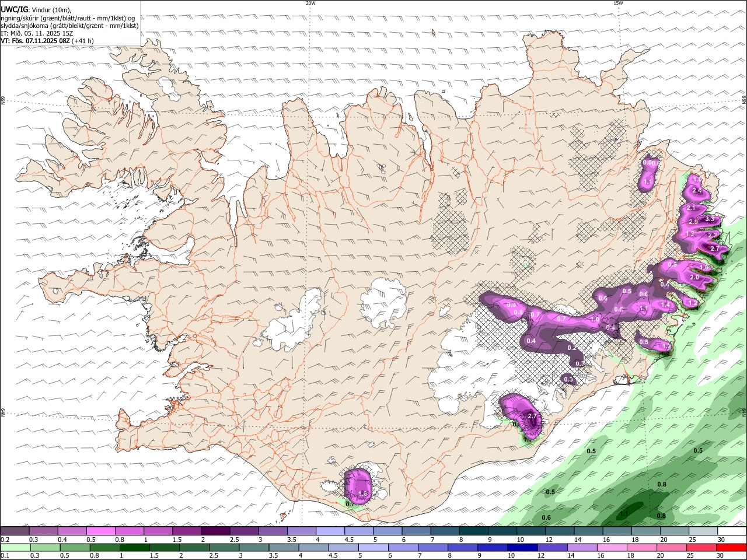Click the "slydda/snjókoma" snow legend description line
Viewport: 747px width, 560px height.
point(69,26)
